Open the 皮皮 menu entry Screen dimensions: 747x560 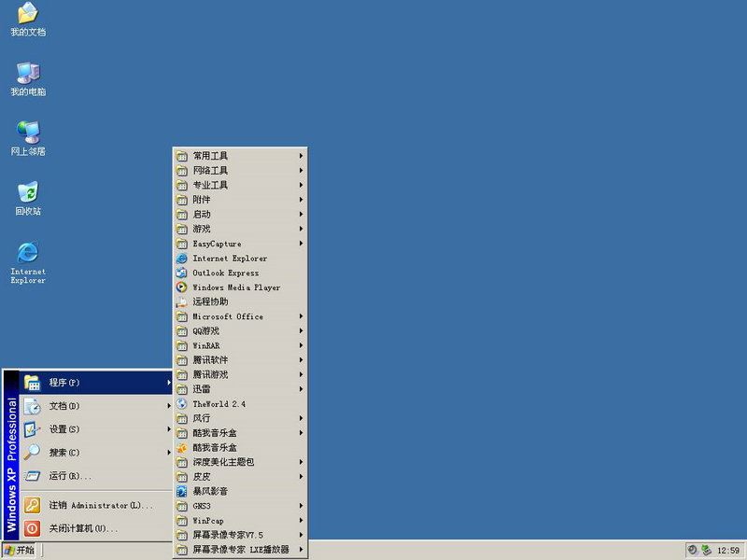coord(240,477)
